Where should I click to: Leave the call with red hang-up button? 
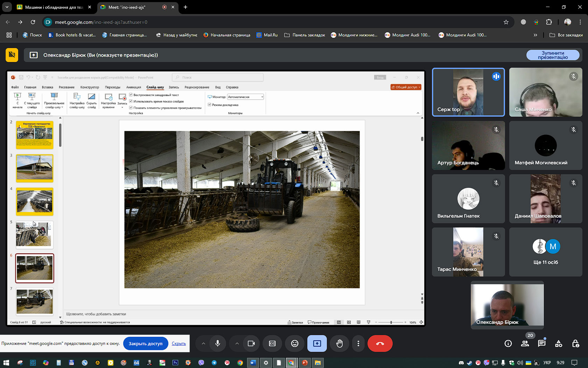tap(380, 343)
